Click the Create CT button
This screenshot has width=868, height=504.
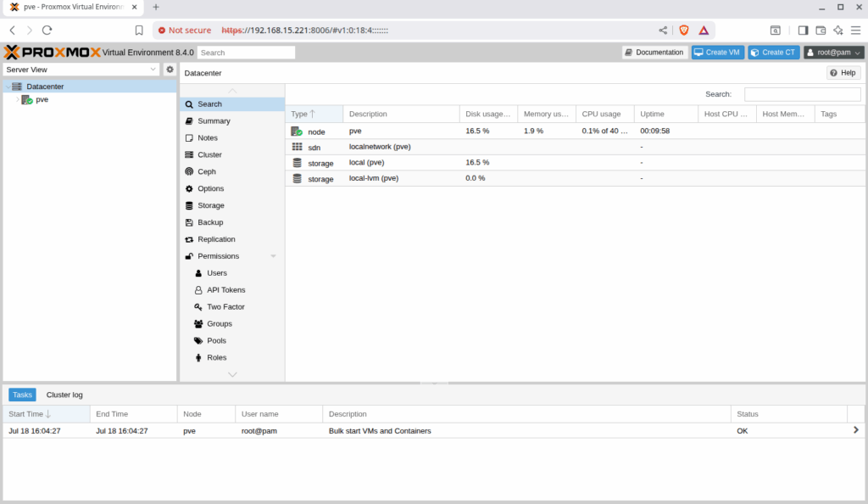pos(773,52)
